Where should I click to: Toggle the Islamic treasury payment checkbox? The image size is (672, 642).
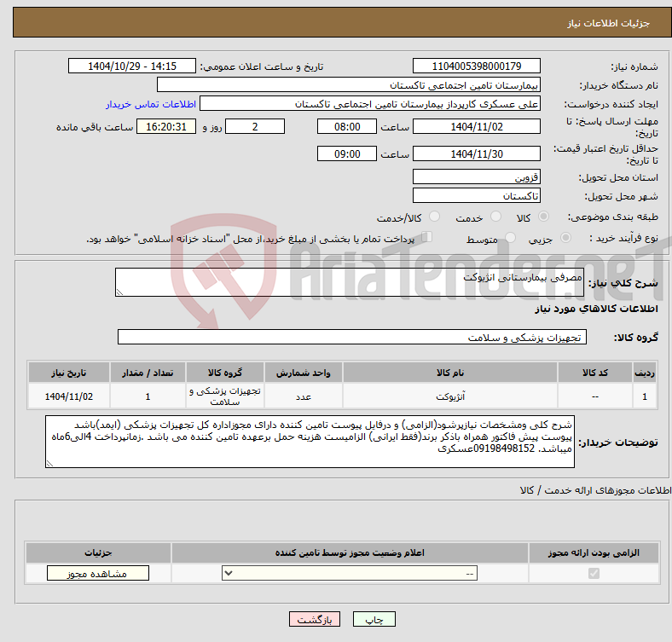tap(427, 237)
